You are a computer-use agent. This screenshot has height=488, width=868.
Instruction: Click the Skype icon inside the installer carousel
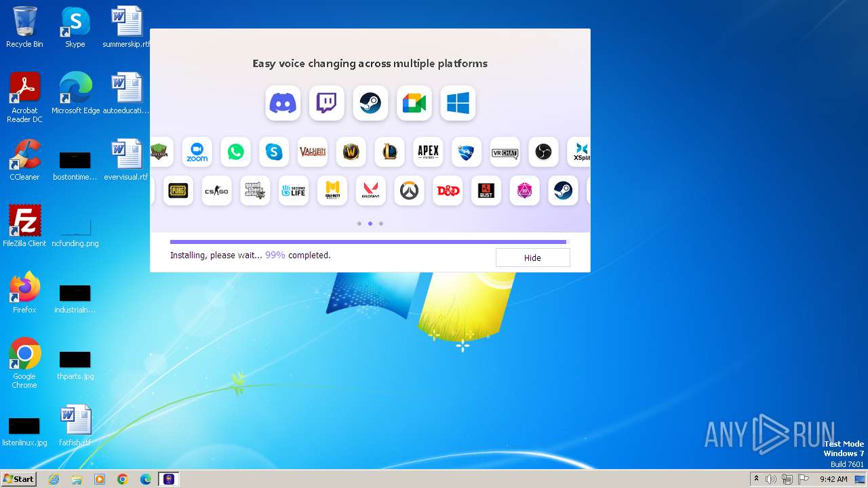[274, 152]
